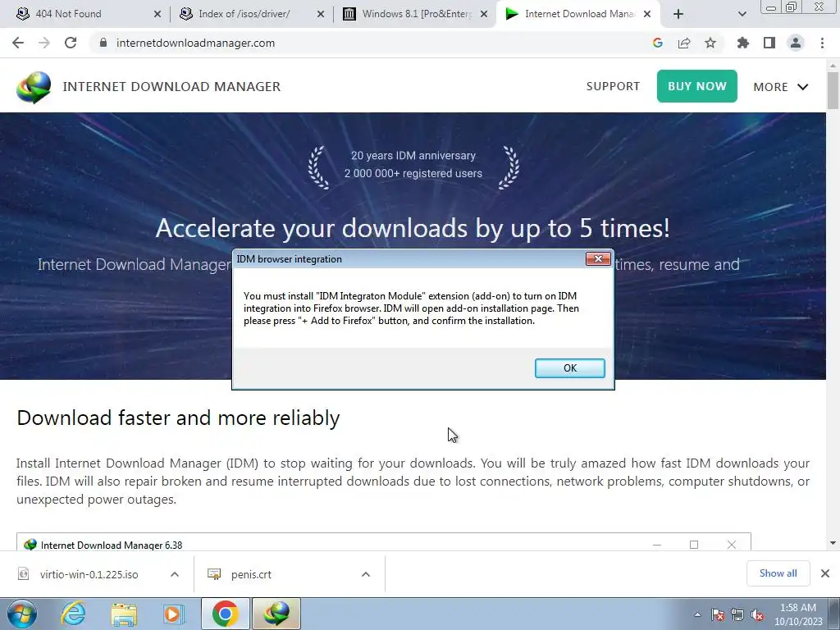Share this page icon

pos(684,43)
